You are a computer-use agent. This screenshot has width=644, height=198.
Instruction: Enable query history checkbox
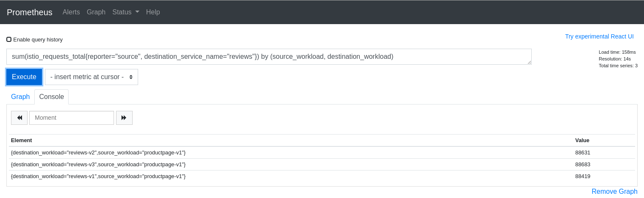click(9, 39)
